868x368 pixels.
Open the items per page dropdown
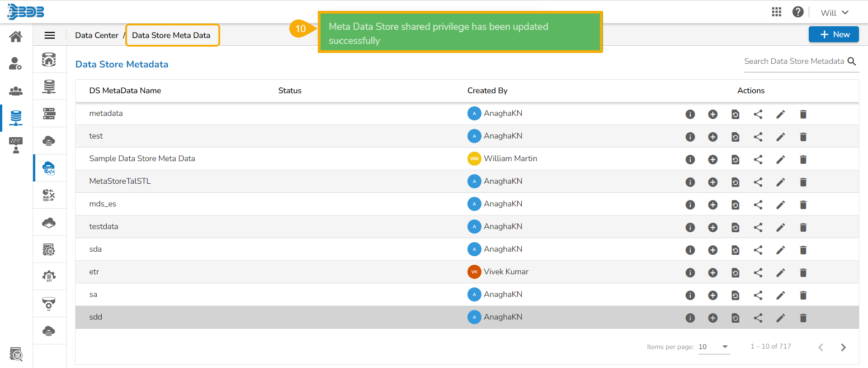click(x=714, y=347)
